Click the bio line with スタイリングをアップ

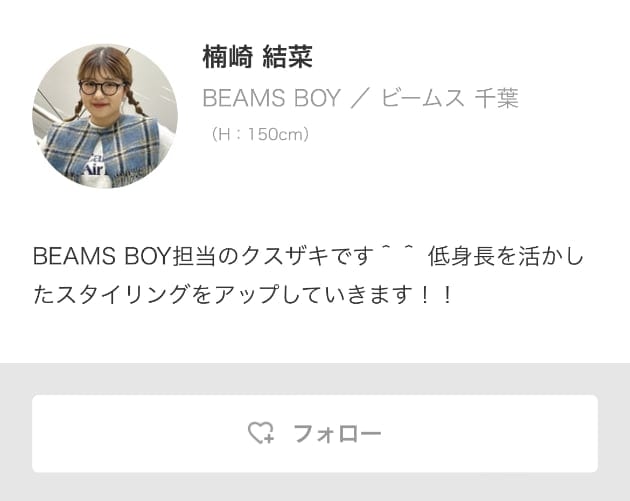[x=243, y=294]
